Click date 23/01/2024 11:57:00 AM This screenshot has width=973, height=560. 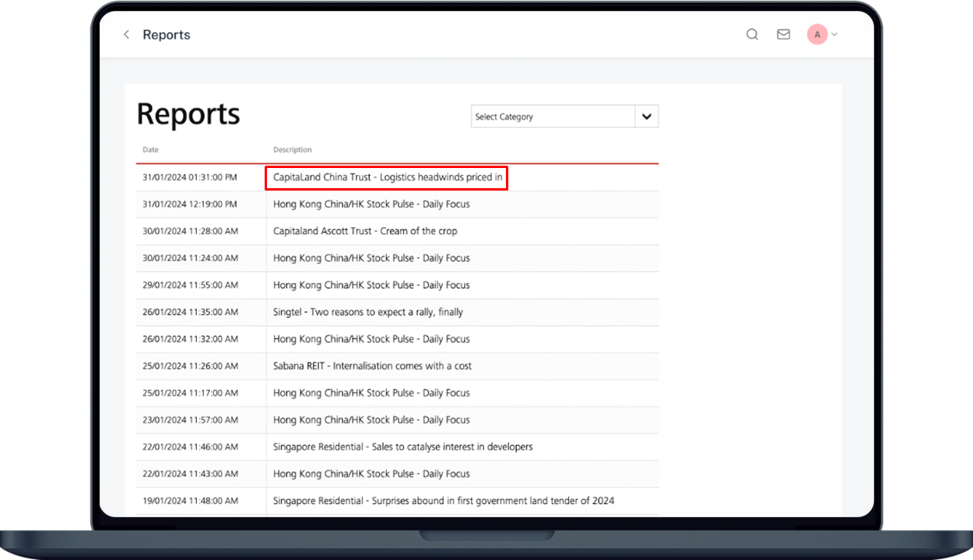190,420
